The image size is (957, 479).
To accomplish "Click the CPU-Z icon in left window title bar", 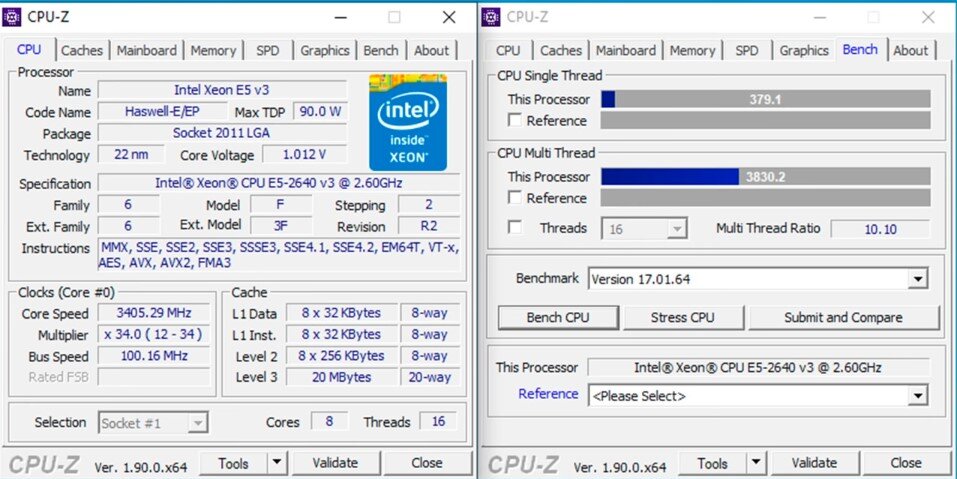I will [x=12, y=17].
